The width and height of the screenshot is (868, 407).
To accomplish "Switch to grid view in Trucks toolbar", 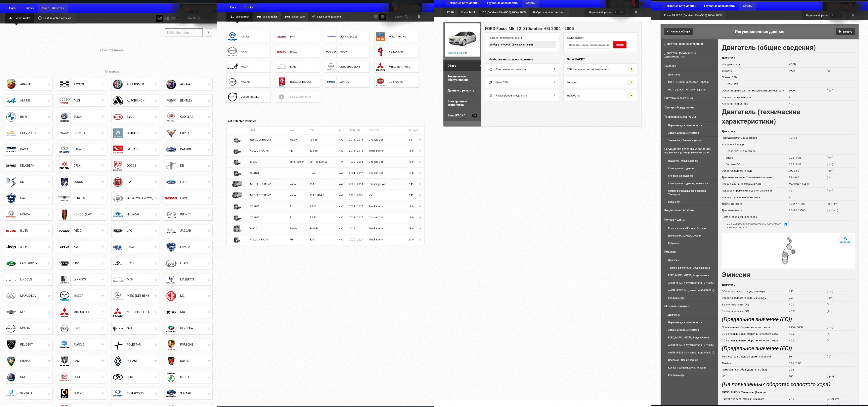I will (x=376, y=17).
